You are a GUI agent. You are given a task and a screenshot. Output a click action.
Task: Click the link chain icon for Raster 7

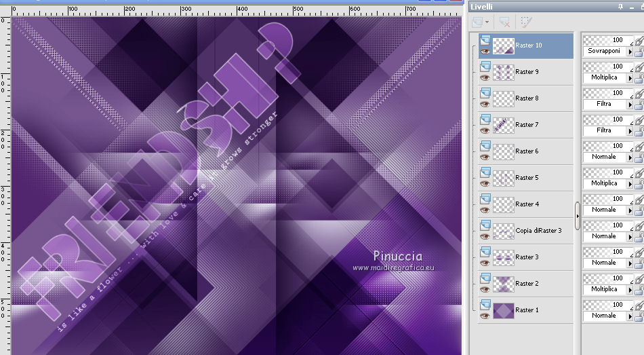pyautogui.click(x=639, y=119)
